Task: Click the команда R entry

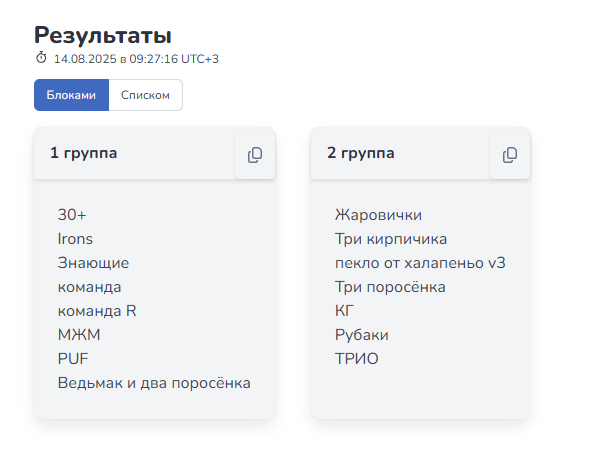Action: 97,311
